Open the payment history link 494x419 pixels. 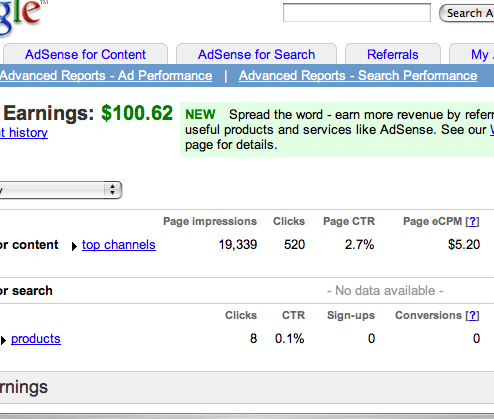pyautogui.click(x=24, y=133)
